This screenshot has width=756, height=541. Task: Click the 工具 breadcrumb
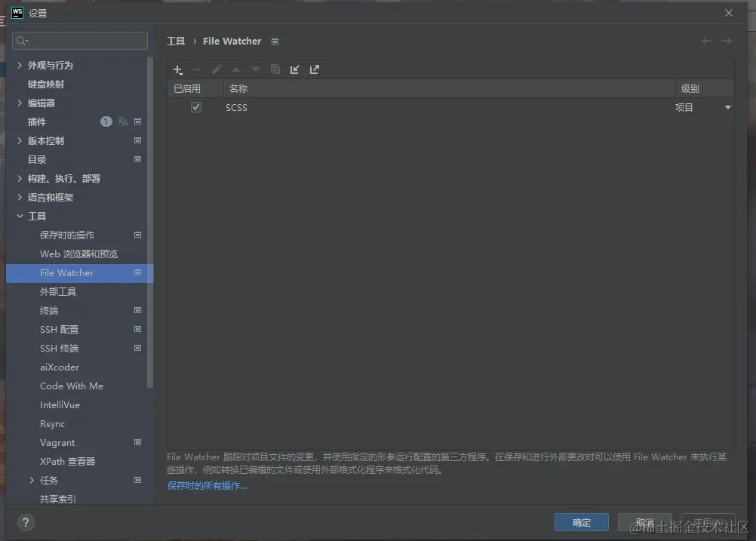point(176,41)
